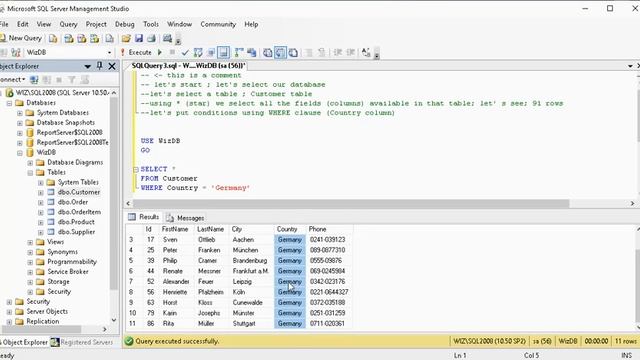Select the dbo.Supplier table icon
This screenshot has width=640, height=360.
[51, 232]
